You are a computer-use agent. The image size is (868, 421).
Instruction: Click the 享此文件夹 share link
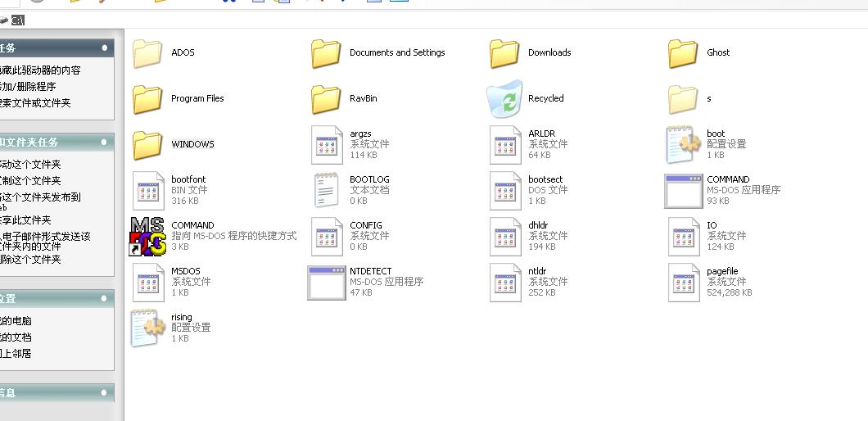click(x=25, y=220)
